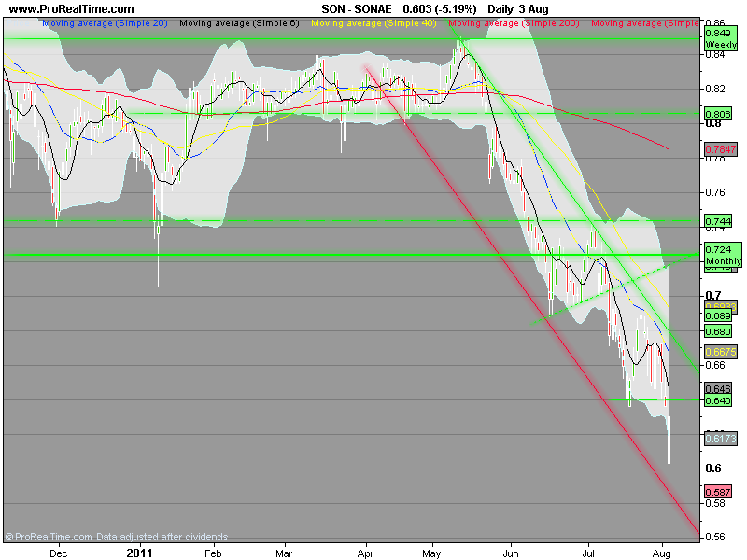Select the pink 0.587 trendline tag

717,492
